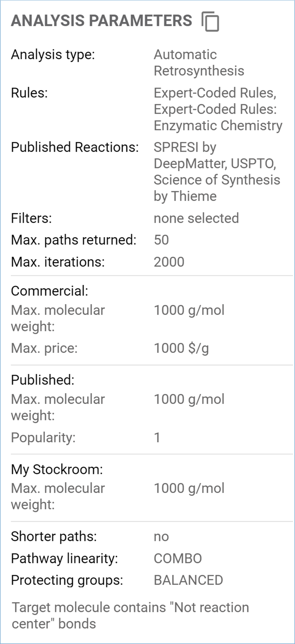295x644 pixels.
Task: Click the Popularity value 1
Action: pyautogui.click(x=157, y=438)
